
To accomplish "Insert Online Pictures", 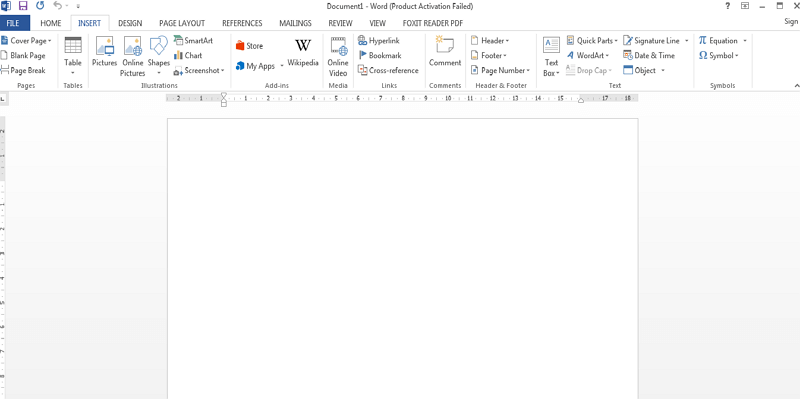I will (x=133, y=56).
